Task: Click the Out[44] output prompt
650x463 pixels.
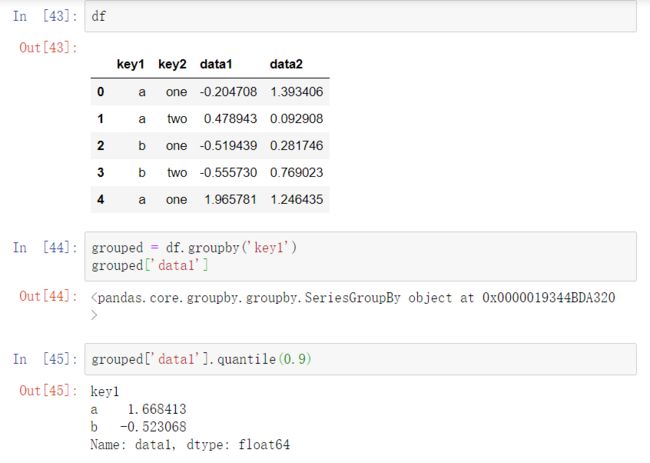Action: pyautogui.click(x=48, y=296)
